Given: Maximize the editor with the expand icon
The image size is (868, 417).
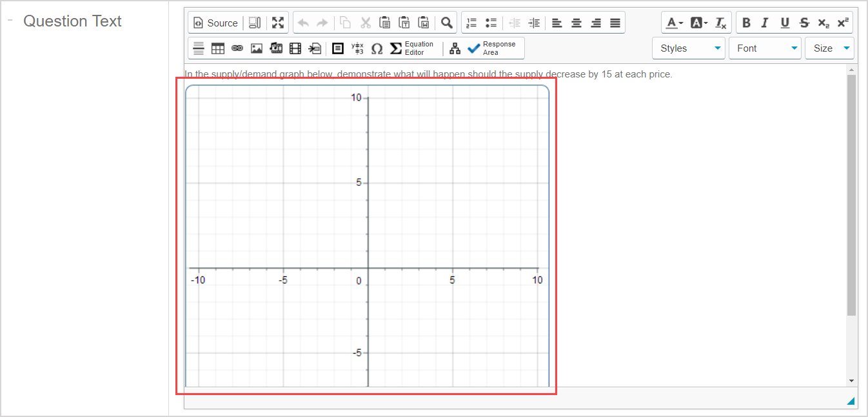Looking at the screenshot, I should (278, 21).
